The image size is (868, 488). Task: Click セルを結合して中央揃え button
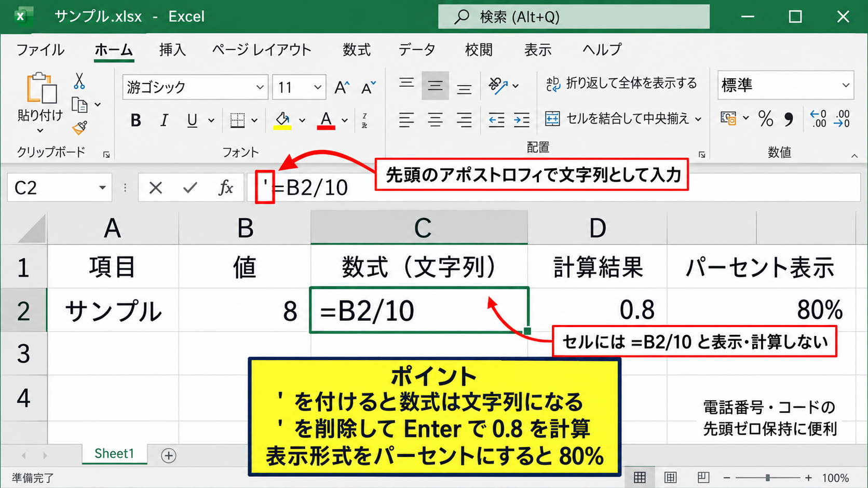point(617,119)
